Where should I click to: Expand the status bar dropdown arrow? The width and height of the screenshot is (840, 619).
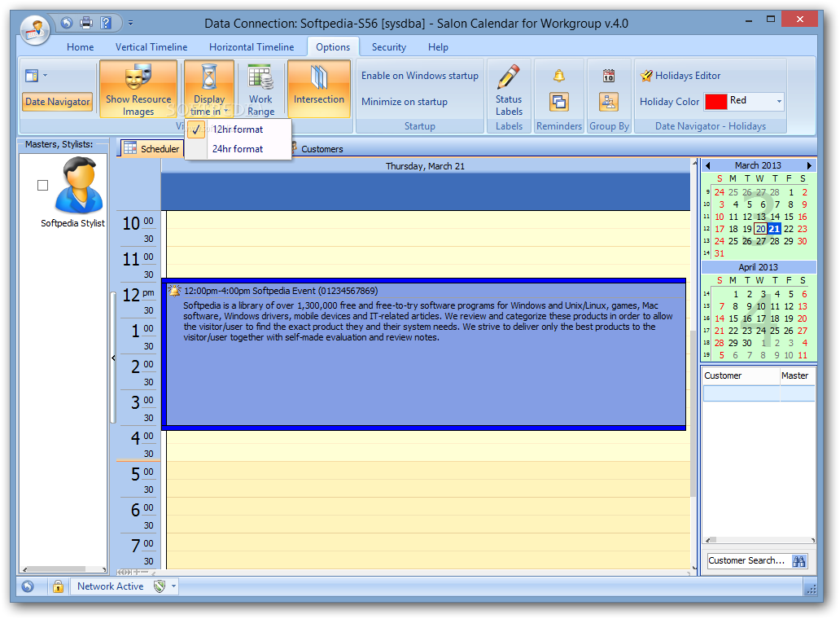(173, 586)
